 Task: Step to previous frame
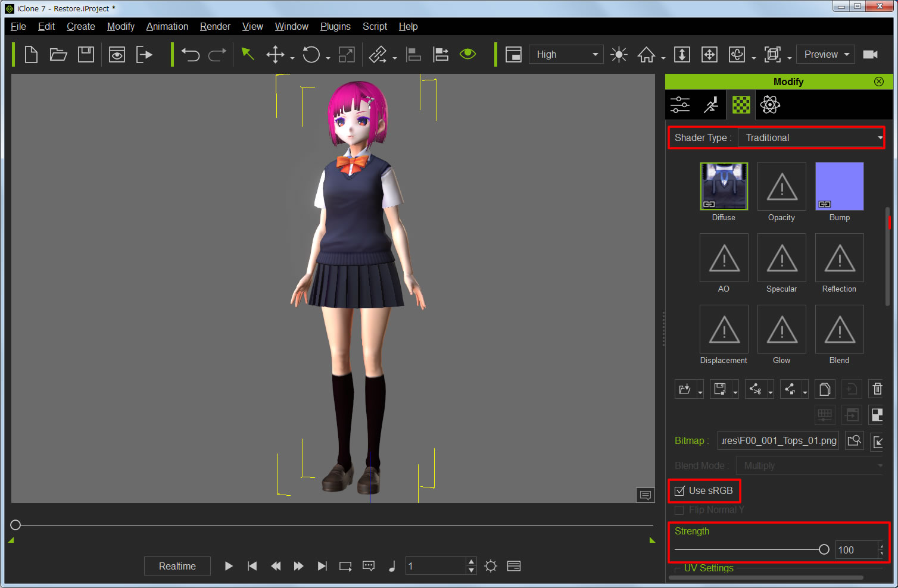pyautogui.click(x=276, y=566)
